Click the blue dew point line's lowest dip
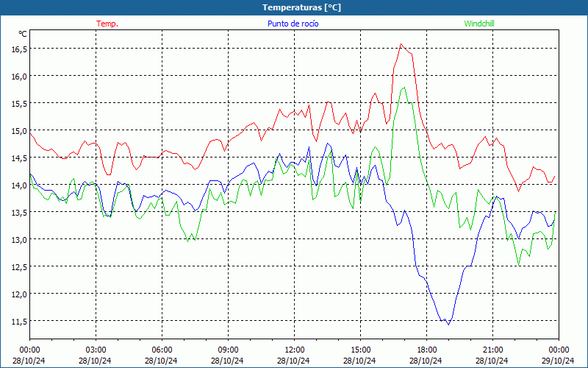This screenshot has width=588, height=368. click(448, 324)
